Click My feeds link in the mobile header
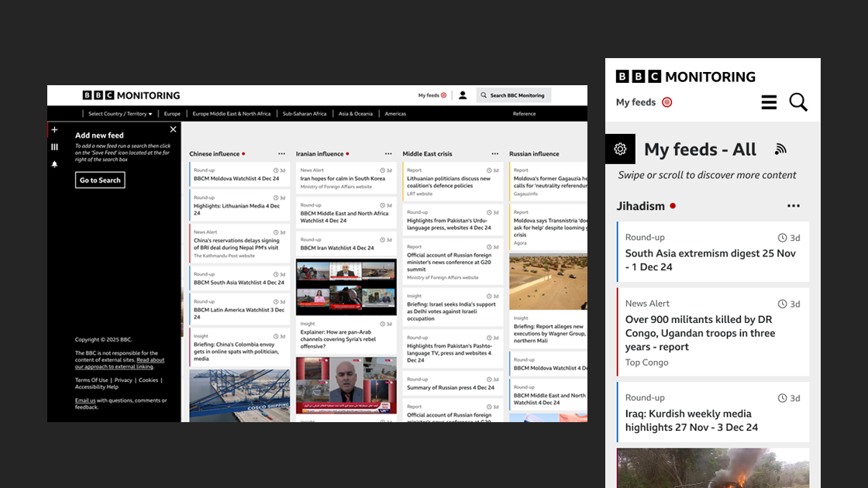Viewport: 868px width, 488px height. coord(636,102)
